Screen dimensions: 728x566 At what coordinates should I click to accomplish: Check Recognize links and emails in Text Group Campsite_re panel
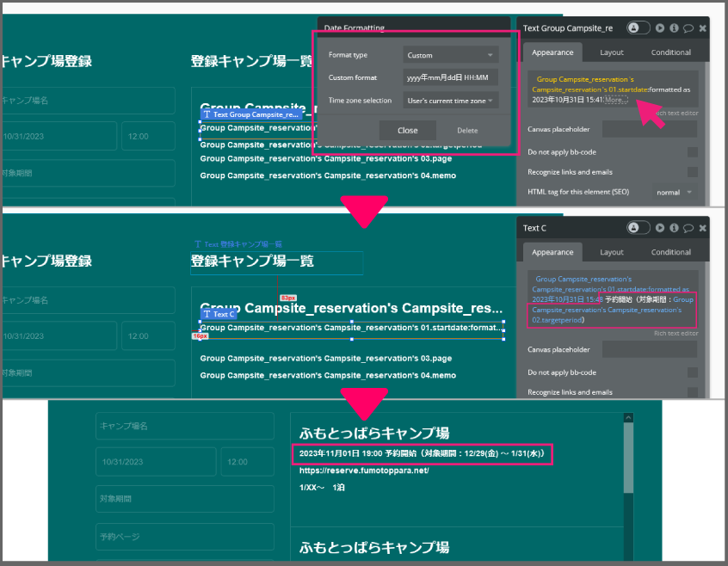(x=692, y=172)
